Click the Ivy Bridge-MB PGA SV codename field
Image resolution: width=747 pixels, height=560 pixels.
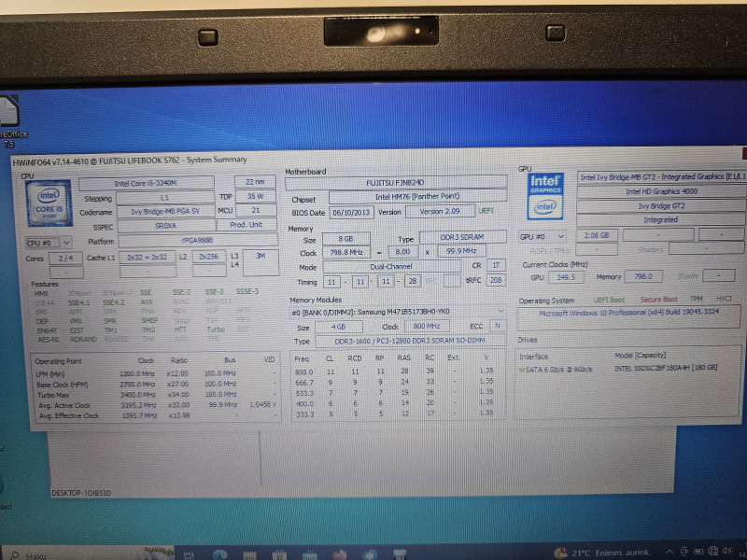click(165, 212)
